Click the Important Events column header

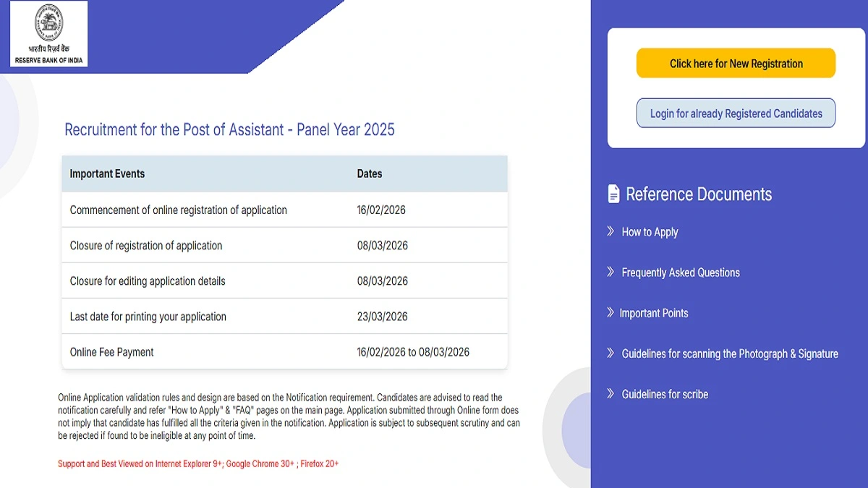[107, 174]
